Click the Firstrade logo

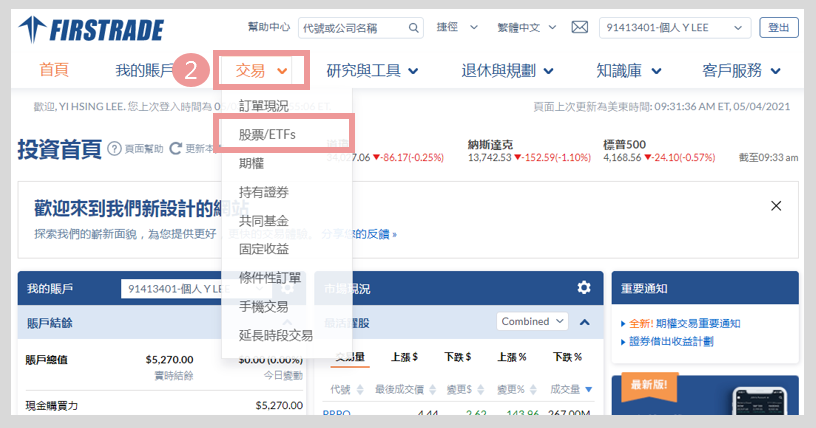click(91, 29)
